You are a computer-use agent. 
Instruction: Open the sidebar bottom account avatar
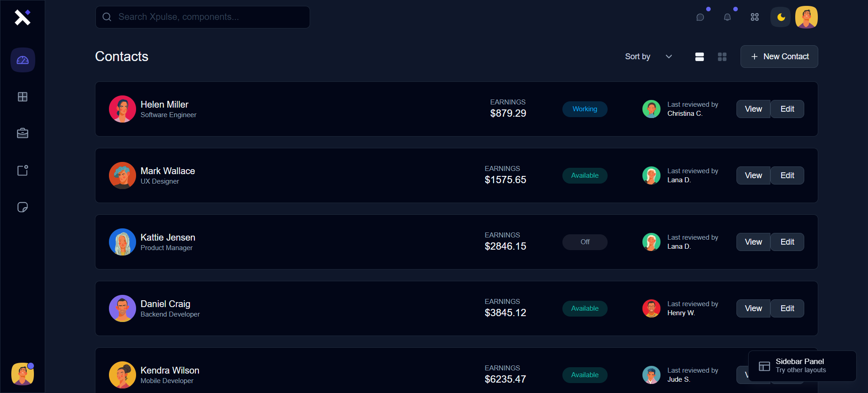click(23, 374)
